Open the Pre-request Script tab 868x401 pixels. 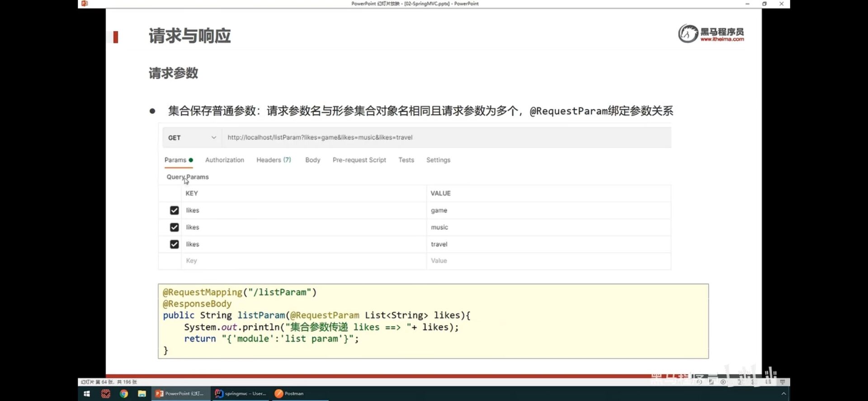click(x=359, y=160)
